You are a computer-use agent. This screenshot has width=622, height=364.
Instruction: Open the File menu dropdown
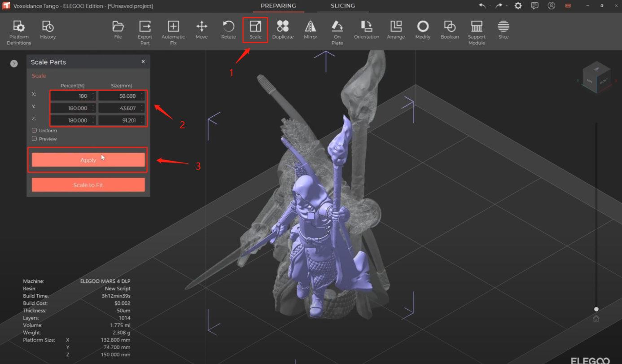click(118, 30)
